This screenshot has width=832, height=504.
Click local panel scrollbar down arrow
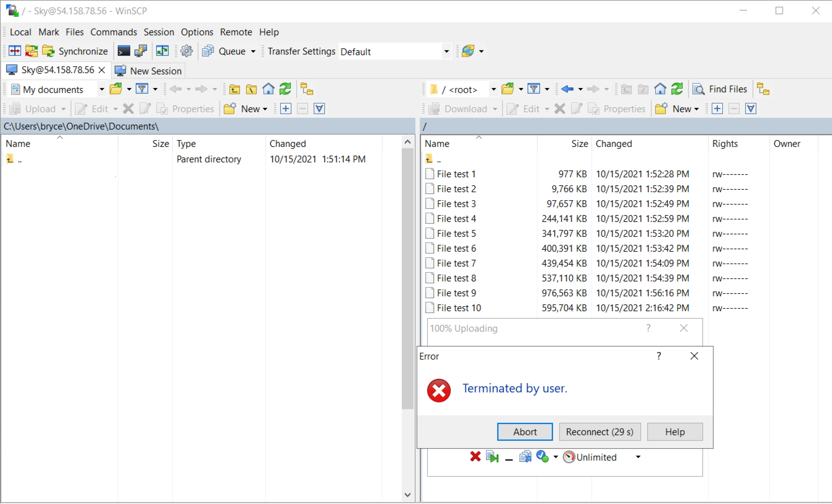point(408,495)
